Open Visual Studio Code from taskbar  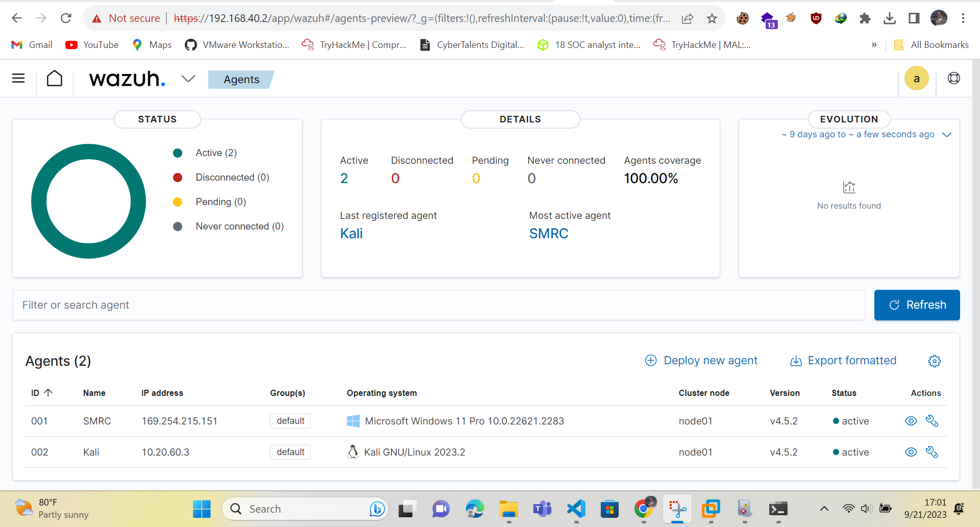click(x=576, y=509)
